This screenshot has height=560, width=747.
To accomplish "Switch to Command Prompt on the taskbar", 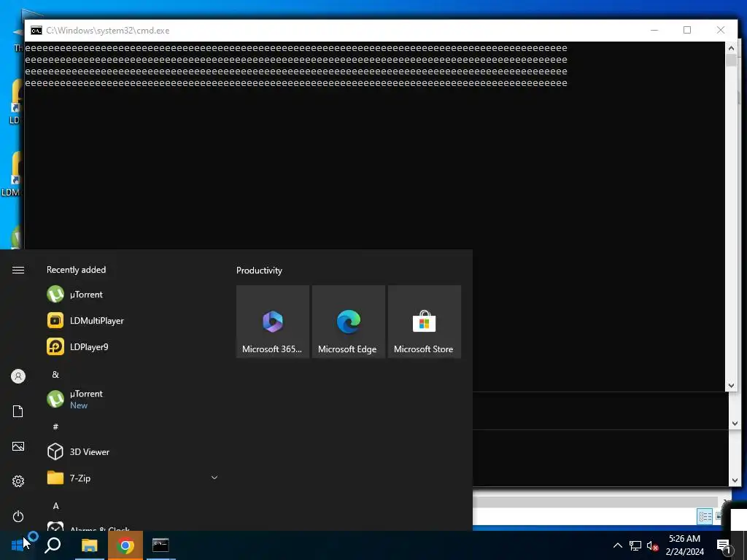I will pyautogui.click(x=160, y=545).
